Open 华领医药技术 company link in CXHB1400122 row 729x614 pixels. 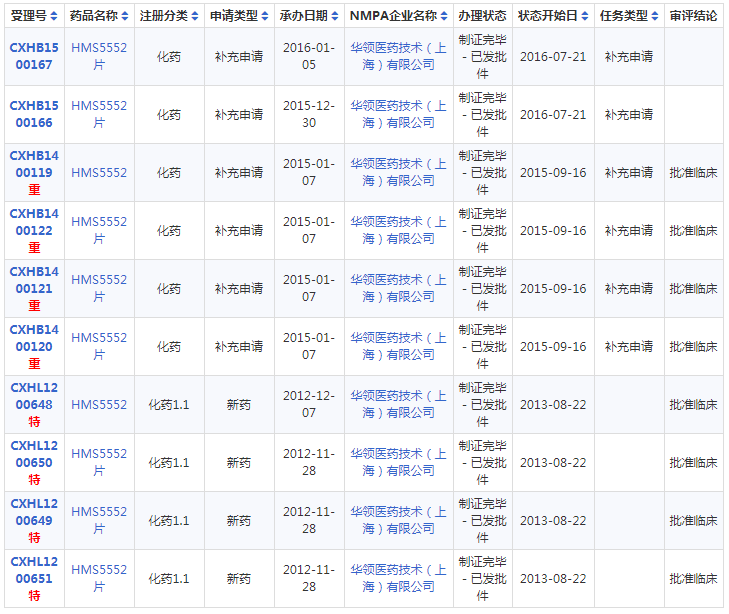398,231
